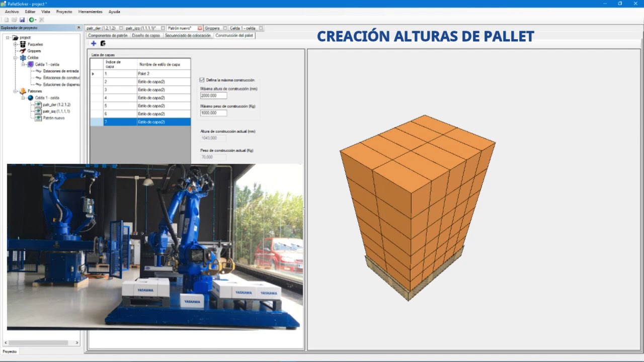Collapse the Celdas tree node
644x362 pixels.
point(16,58)
